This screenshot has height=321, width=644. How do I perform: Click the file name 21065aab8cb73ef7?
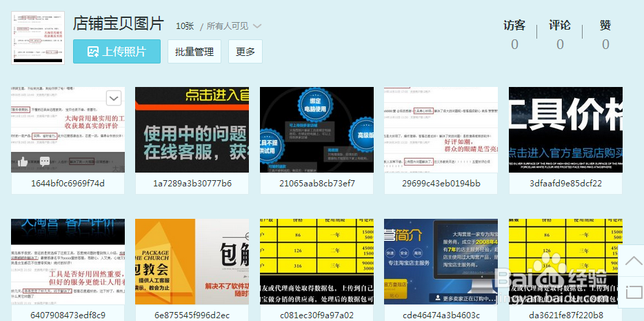(316, 184)
